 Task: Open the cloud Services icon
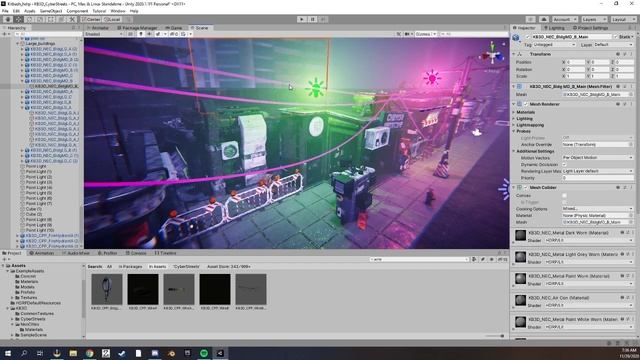tap(544, 19)
